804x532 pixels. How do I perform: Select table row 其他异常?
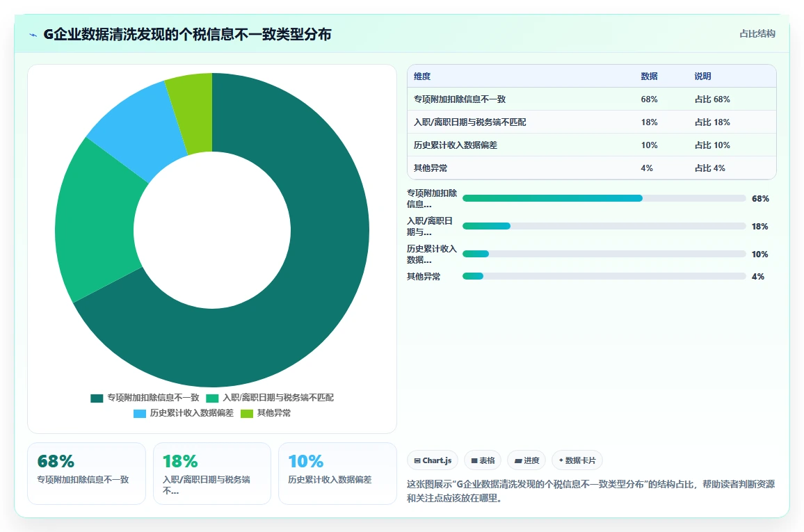click(x=592, y=168)
